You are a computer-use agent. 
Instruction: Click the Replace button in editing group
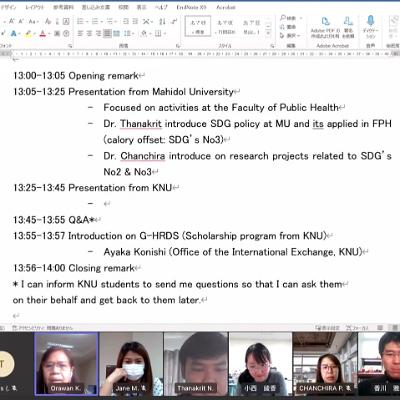tap(288, 27)
